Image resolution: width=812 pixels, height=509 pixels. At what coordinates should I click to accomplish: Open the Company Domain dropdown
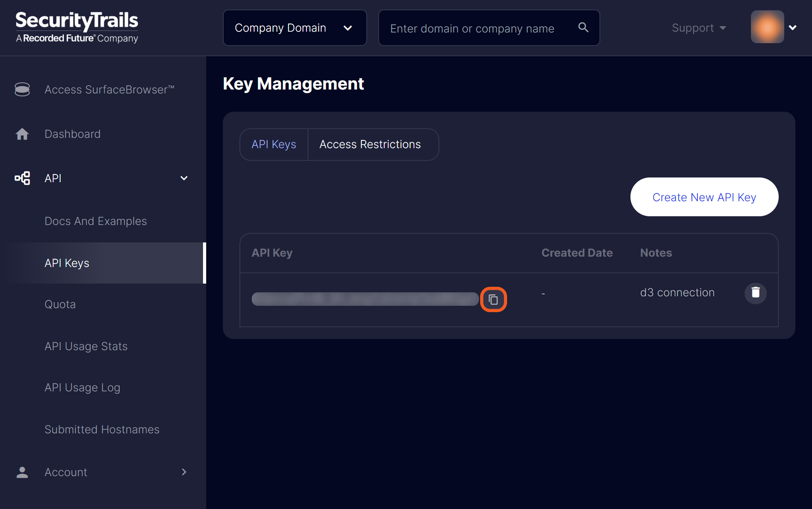point(295,28)
